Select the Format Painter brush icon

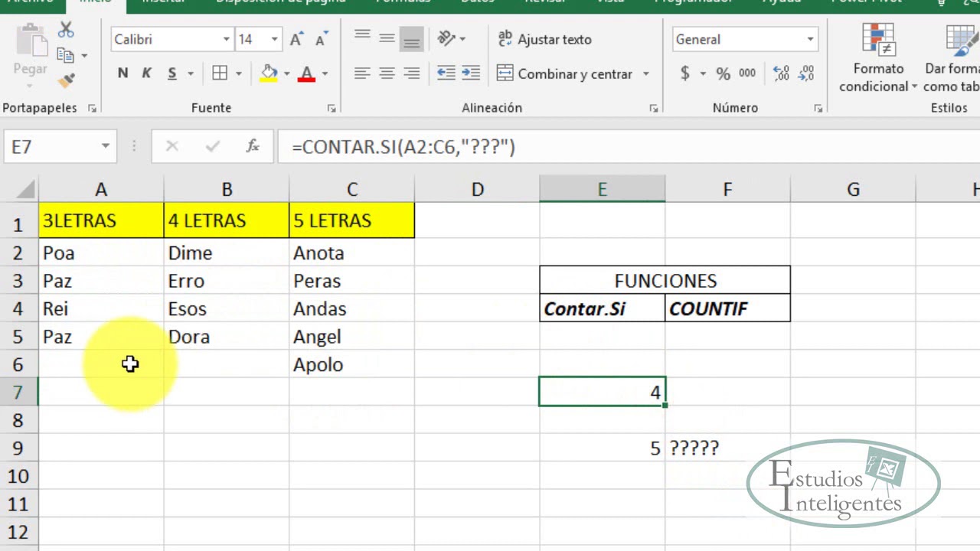pos(67,79)
